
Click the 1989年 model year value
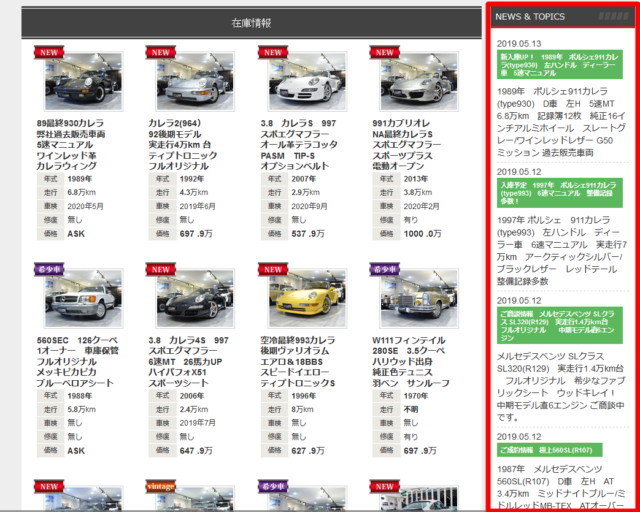pos(80,179)
